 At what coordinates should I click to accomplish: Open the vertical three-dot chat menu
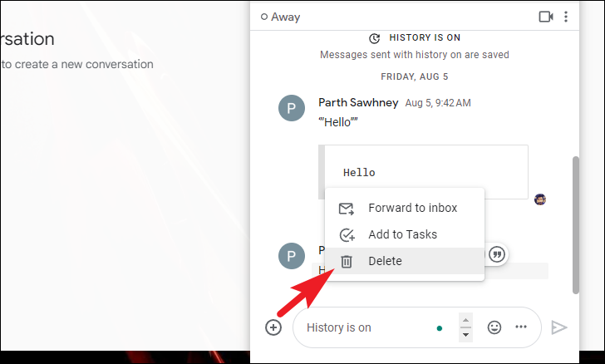tap(566, 17)
